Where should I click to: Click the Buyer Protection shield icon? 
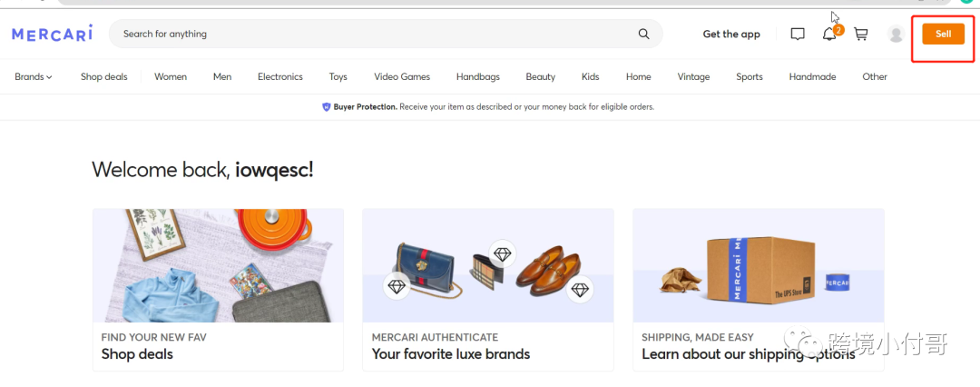327,107
